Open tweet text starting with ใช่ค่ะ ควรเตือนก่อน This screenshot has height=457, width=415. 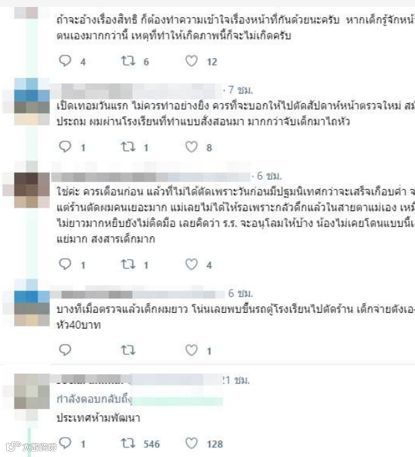[235, 215]
